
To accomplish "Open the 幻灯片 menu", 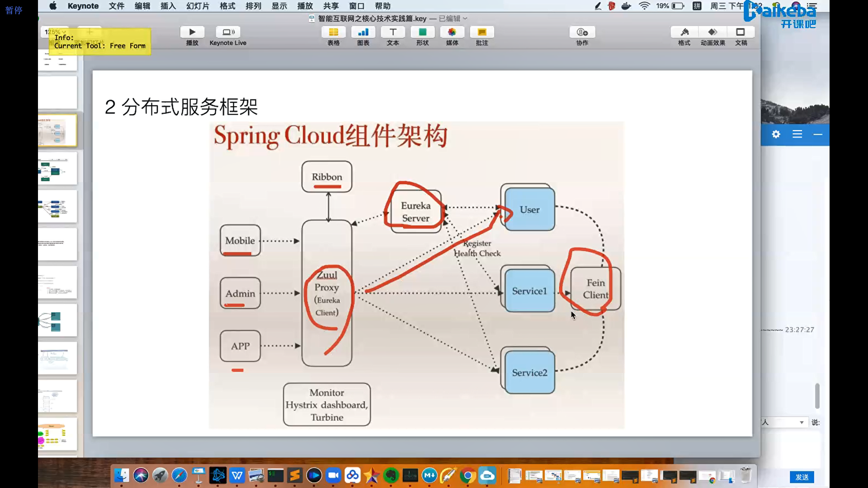I will [x=198, y=6].
